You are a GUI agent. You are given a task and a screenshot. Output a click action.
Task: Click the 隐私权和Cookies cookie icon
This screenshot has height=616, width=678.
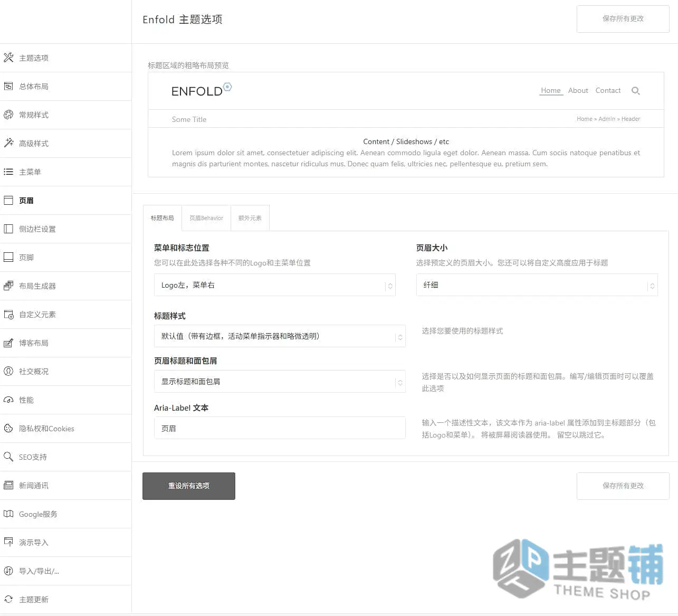8,428
